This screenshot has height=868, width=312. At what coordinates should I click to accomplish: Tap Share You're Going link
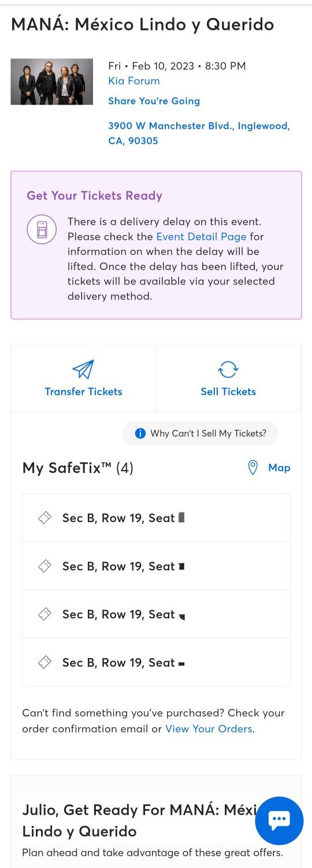click(x=154, y=101)
